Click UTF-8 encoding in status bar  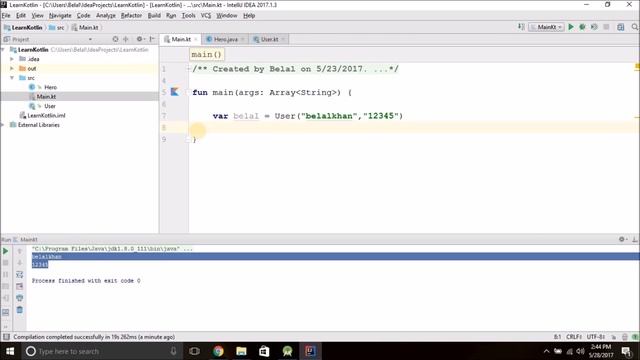pyautogui.click(x=596, y=337)
